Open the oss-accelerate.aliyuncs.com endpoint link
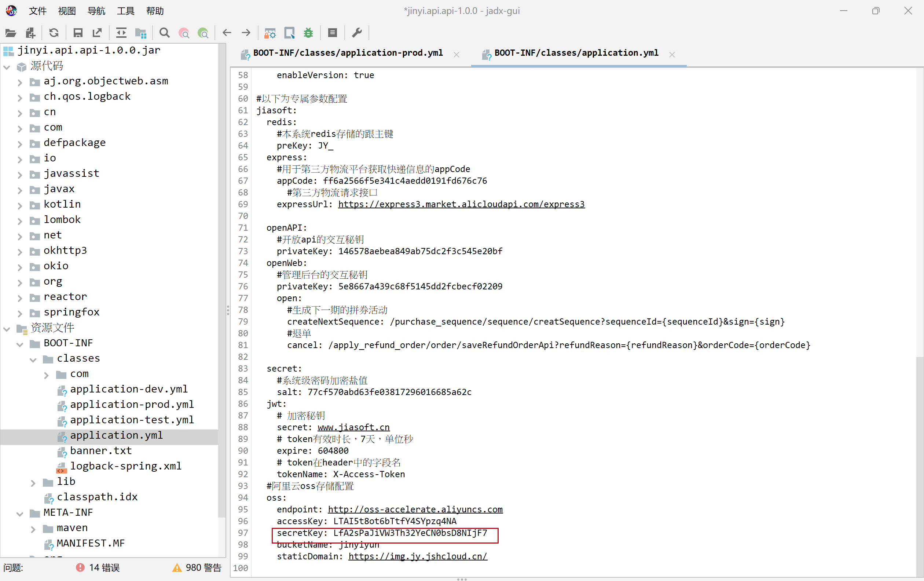Image resolution: width=924 pixels, height=581 pixels. point(415,509)
